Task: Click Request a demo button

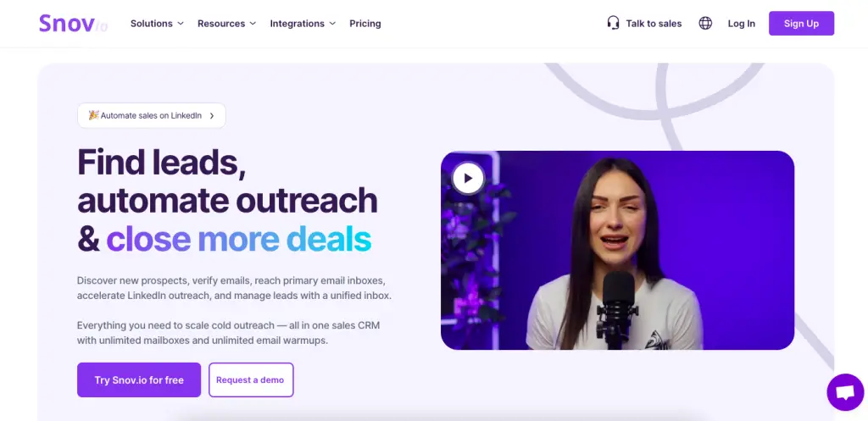Action: pos(251,379)
